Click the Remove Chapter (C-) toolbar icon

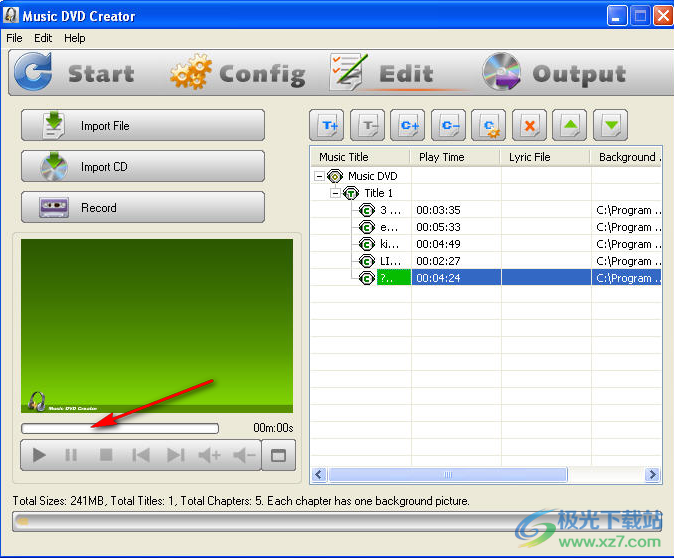pyautogui.click(x=448, y=125)
